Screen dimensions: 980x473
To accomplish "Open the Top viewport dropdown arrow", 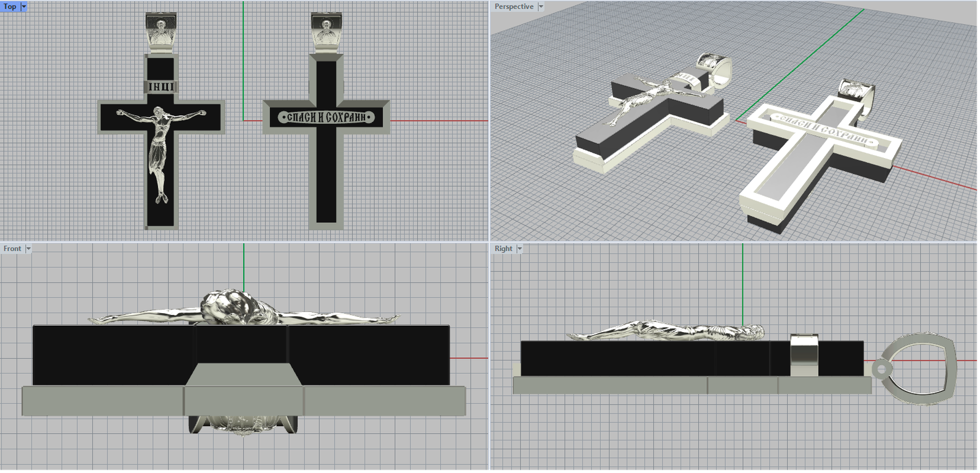I will tap(24, 7).
